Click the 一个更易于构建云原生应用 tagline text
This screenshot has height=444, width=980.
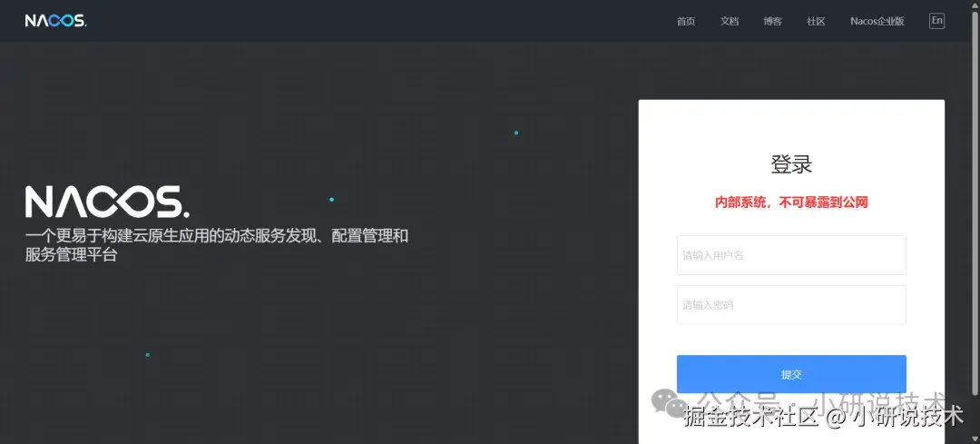216,246
